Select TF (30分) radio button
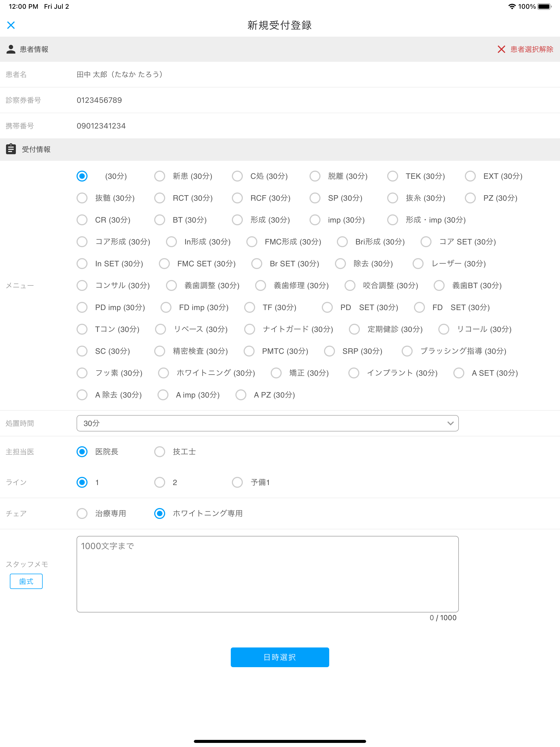560x747 pixels. pos(250,307)
